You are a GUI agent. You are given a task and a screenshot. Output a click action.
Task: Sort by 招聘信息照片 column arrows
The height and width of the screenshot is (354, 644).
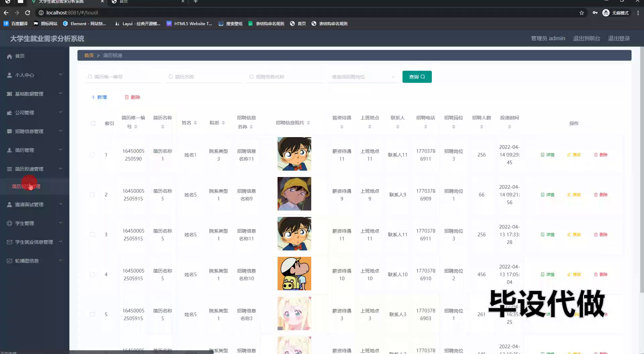[308, 123]
